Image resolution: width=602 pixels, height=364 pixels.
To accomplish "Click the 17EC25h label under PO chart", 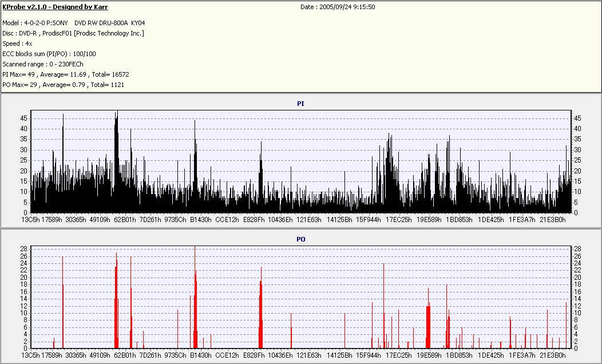I will [398, 355].
